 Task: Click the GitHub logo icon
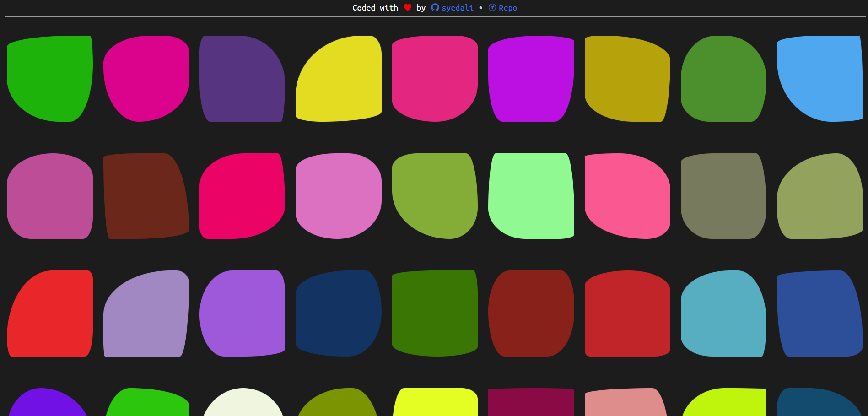[x=435, y=7]
